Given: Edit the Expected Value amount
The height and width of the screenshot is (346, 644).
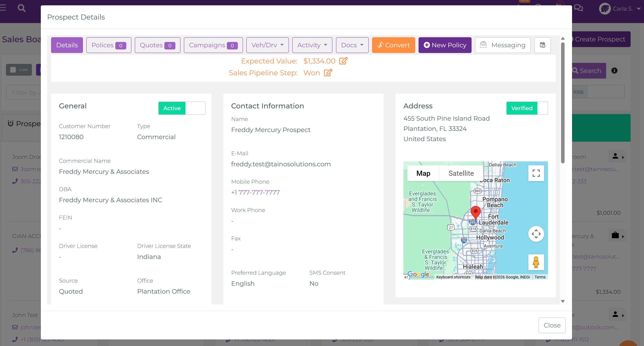Looking at the screenshot, I should (343, 61).
